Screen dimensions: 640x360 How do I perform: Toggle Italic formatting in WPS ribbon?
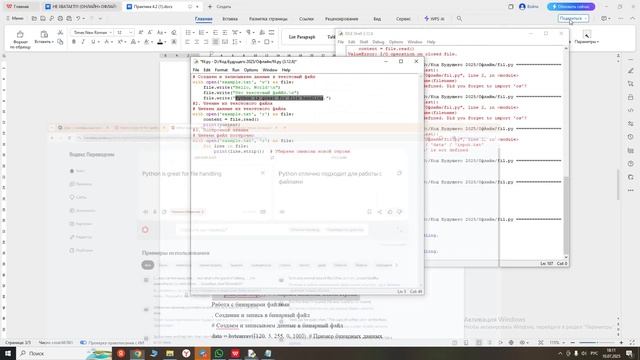tap(83, 42)
